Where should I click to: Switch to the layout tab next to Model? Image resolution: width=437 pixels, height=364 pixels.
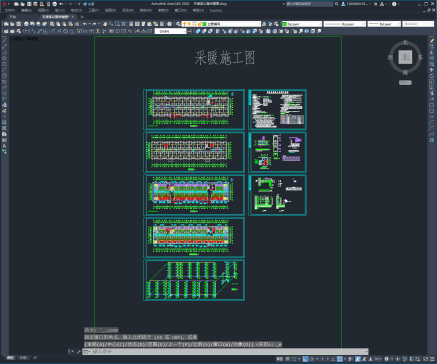coord(23,358)
